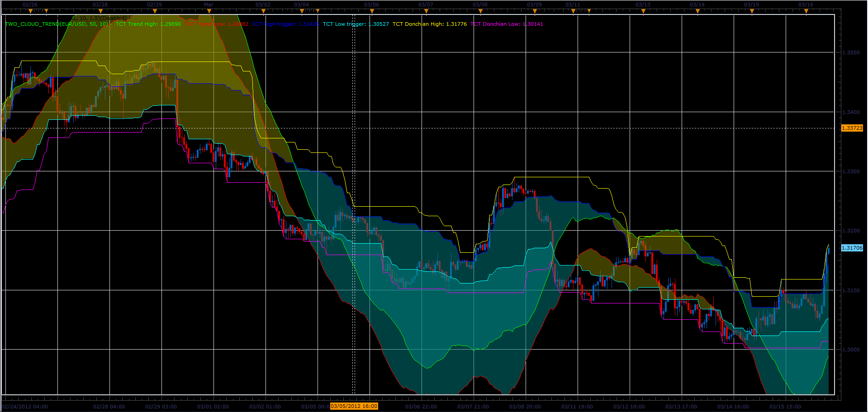This screenshot has height=412, width=868.
Task: Click the 1.3500 price axis label
Action: [x=851, y=52]
